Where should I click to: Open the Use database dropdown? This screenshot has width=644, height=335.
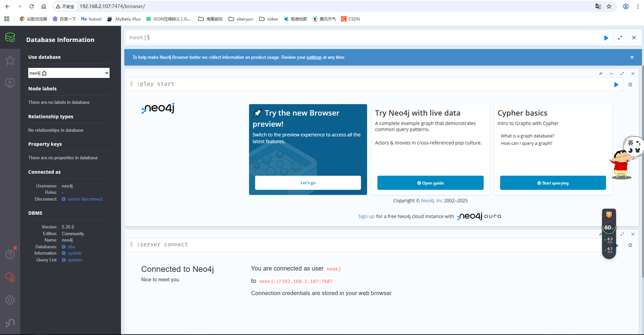[x=69, y=73]
